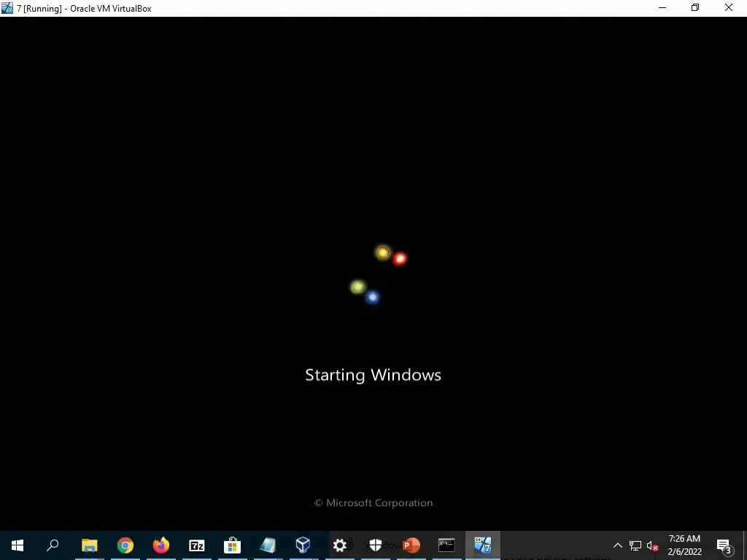This screenshot has width=747, height=560.
Task: Open clock showing 7:26 AM
Action: tap(684, 545)
